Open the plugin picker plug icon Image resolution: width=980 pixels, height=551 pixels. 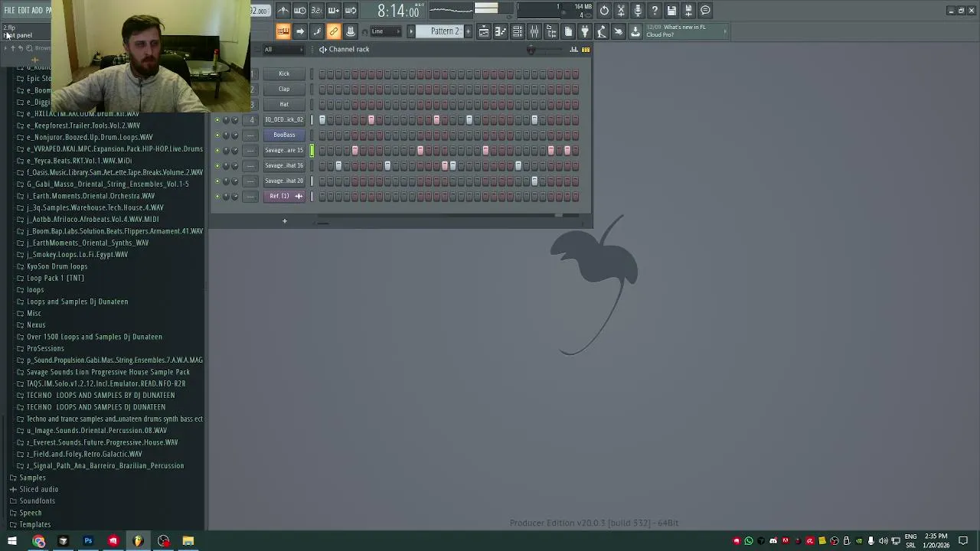tap(585, 31)
